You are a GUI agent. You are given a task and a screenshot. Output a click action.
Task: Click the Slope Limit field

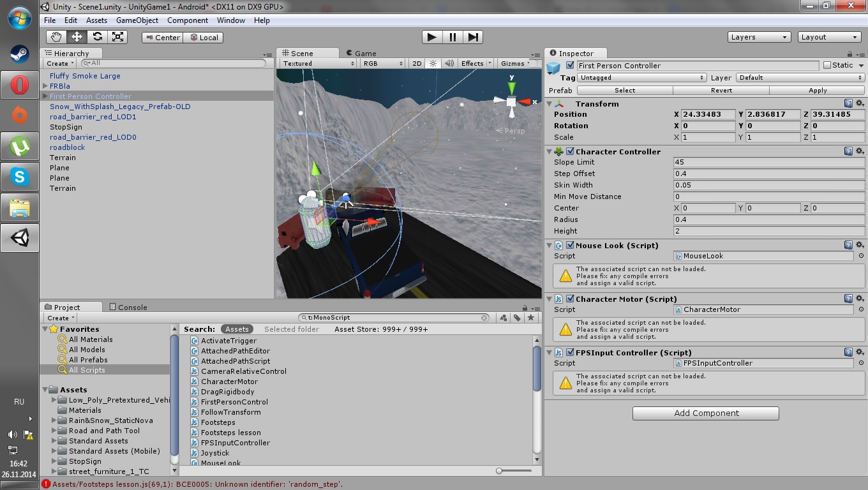769,162
